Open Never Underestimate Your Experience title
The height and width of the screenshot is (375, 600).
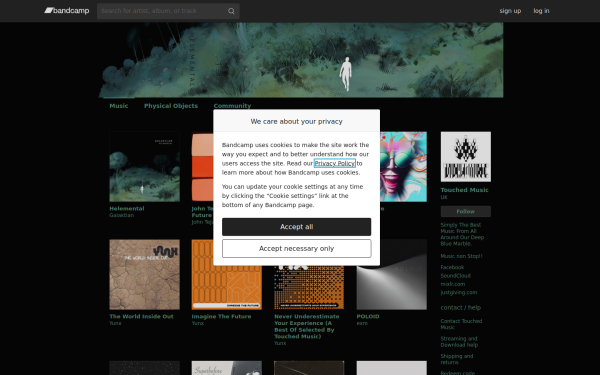coord(307,326)
